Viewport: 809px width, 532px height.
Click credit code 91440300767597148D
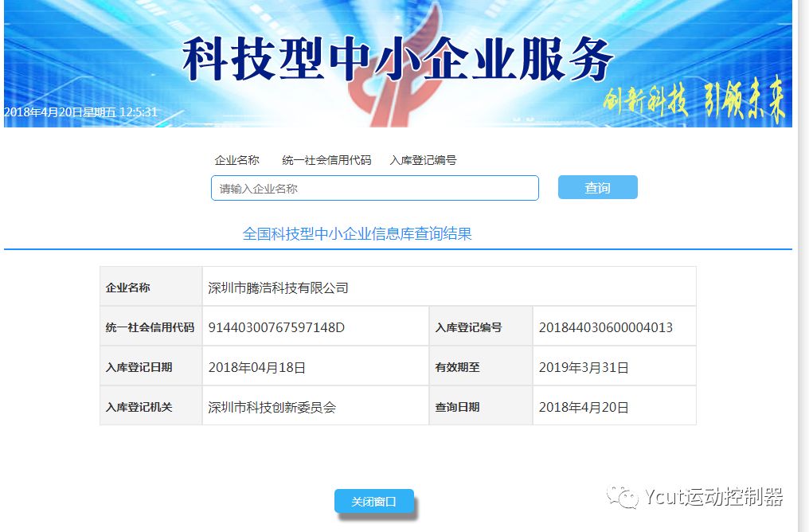pos(276,327)
